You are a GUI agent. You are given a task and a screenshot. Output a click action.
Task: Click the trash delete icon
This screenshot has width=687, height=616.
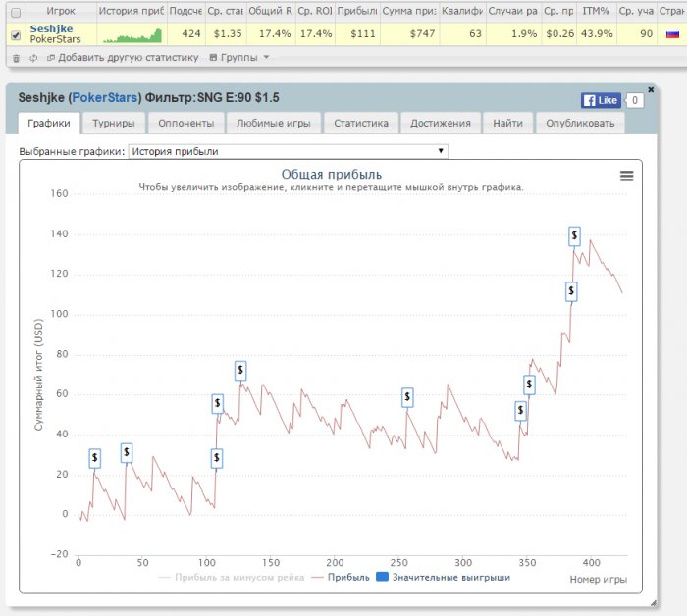(x=16, y=58)
